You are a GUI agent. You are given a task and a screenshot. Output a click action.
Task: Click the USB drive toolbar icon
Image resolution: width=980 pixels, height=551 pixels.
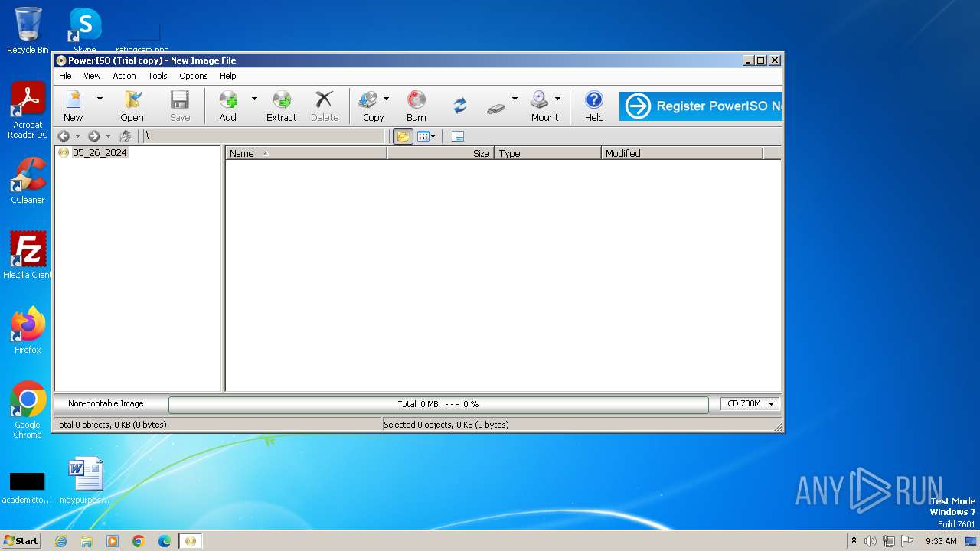[x=495, y=108]
